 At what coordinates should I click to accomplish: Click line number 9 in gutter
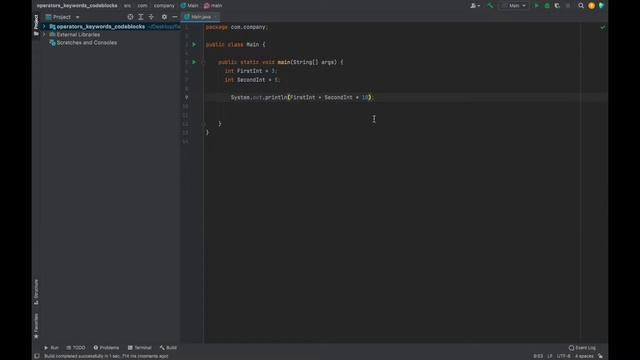pyautogui.click(x=187, y=98)
